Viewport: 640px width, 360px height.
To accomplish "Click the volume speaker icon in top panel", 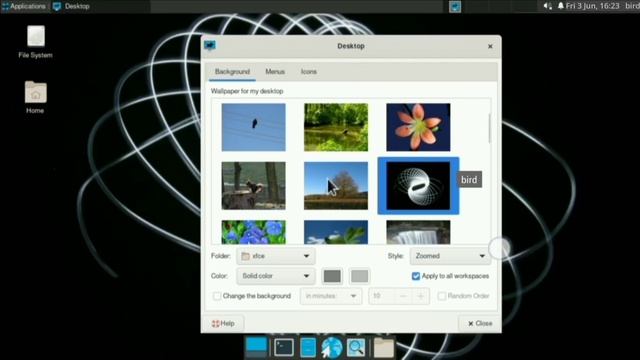I will pos(547,6).
